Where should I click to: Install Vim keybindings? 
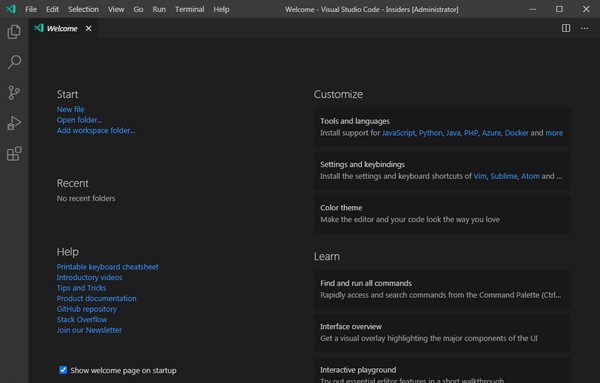pyautogui.click(x=480, y=176)
